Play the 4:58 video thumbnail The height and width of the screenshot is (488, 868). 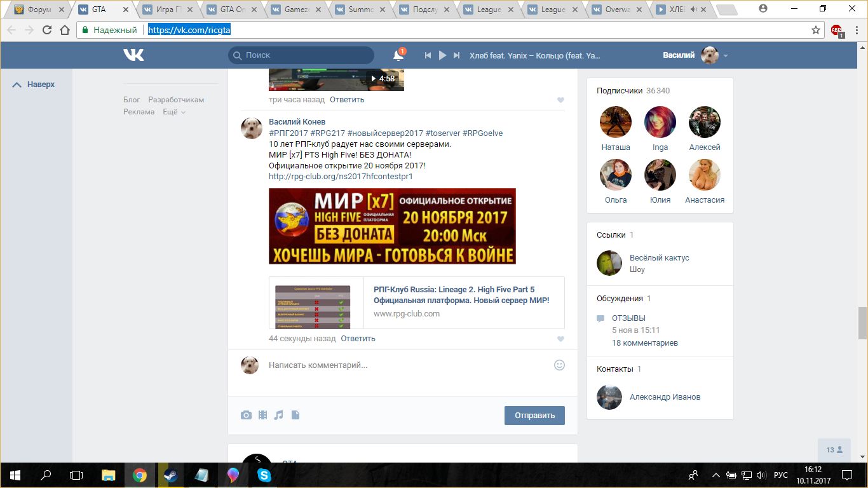point(336,79)
